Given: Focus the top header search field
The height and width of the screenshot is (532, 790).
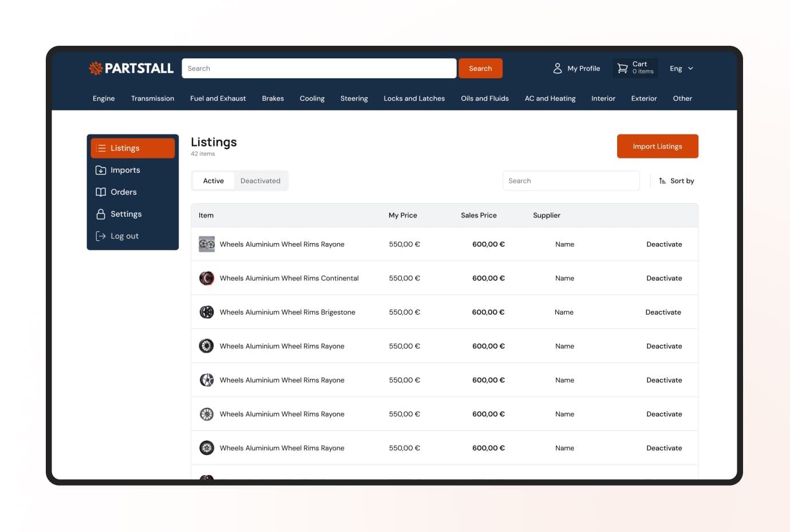Looking at the screenshot, I should 319,69.
